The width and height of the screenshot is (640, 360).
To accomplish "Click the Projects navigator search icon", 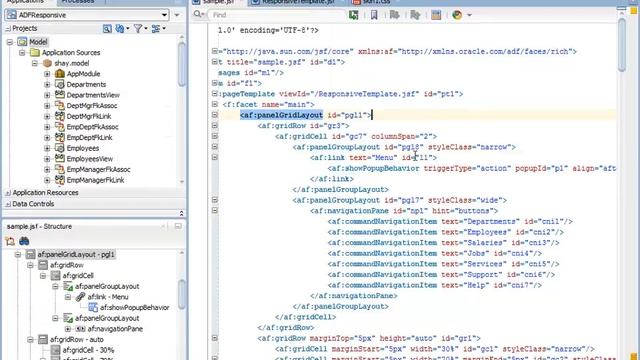I will (x=107, y=29).
